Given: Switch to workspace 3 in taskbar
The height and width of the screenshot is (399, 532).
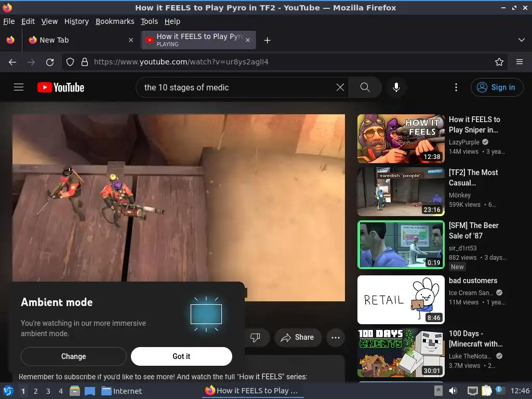Looking at the screenshot, I should coord(48,391).
